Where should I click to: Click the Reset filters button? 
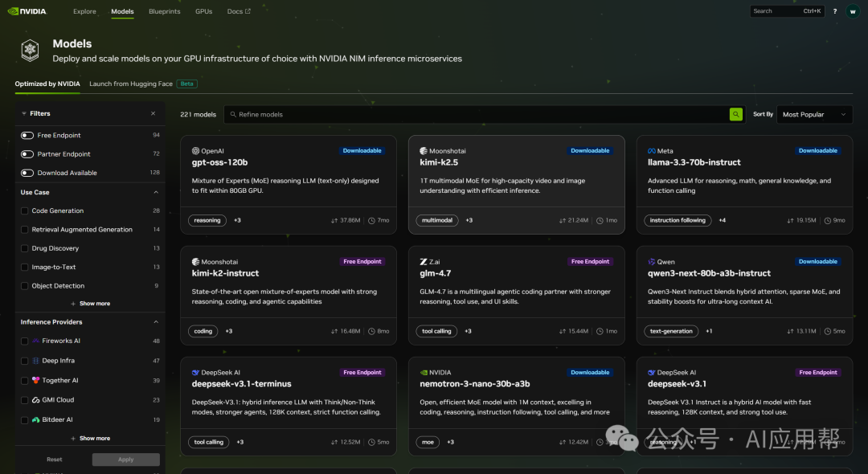(x=55, y=460)
